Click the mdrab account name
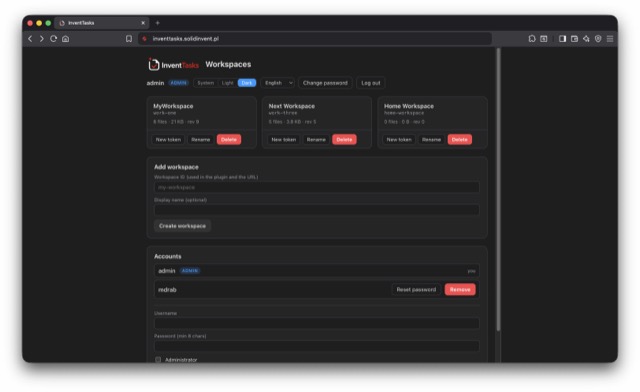This screenshot has width=640, height=392. point(167,290)
